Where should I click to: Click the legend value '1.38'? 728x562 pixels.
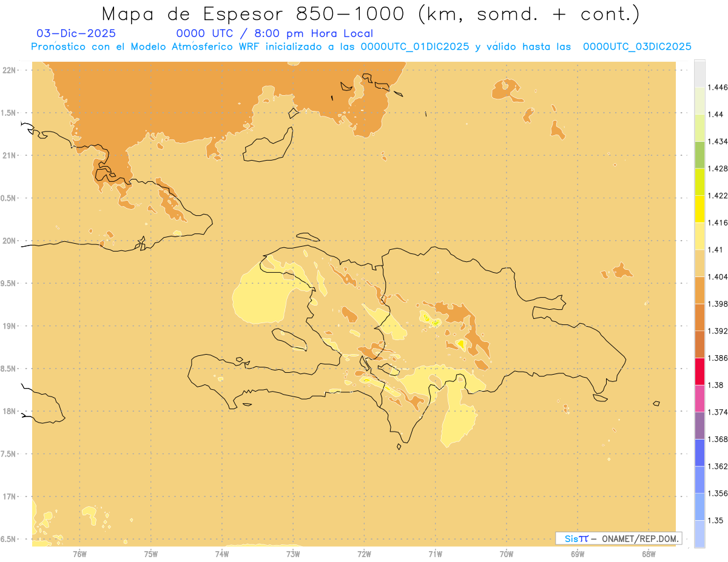point(716,386)
